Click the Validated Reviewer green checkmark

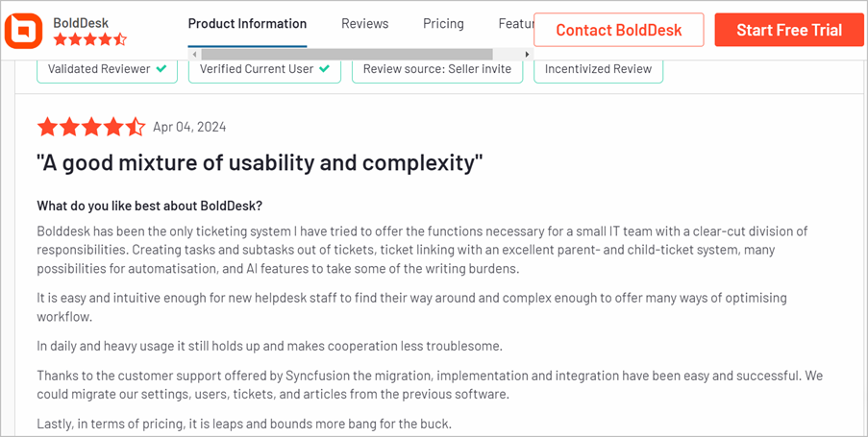click(161, 69)
